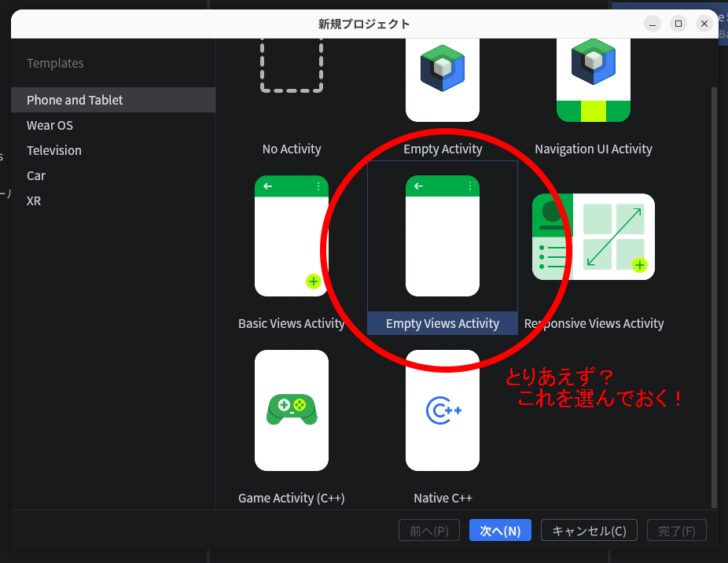Viewport: 728px width, 563px height.
Task: Select the No Activity dashed-outline template
Action: click(292, 71)
